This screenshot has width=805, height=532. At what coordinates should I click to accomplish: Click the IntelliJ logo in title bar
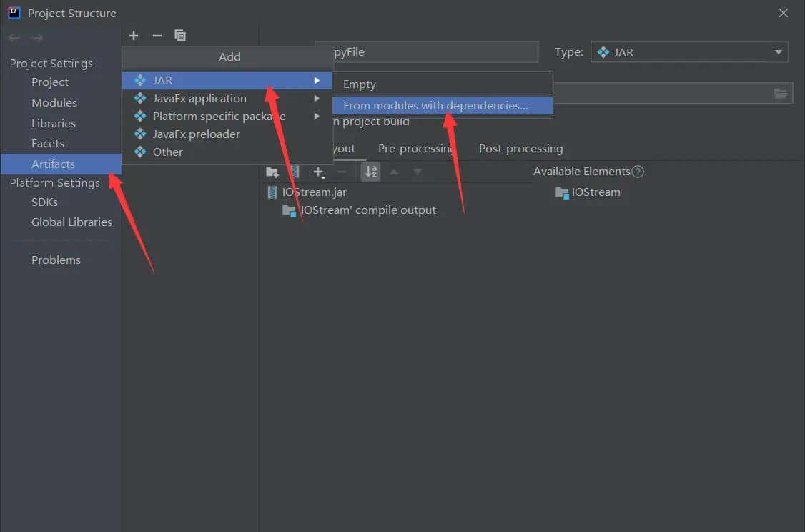14,13
